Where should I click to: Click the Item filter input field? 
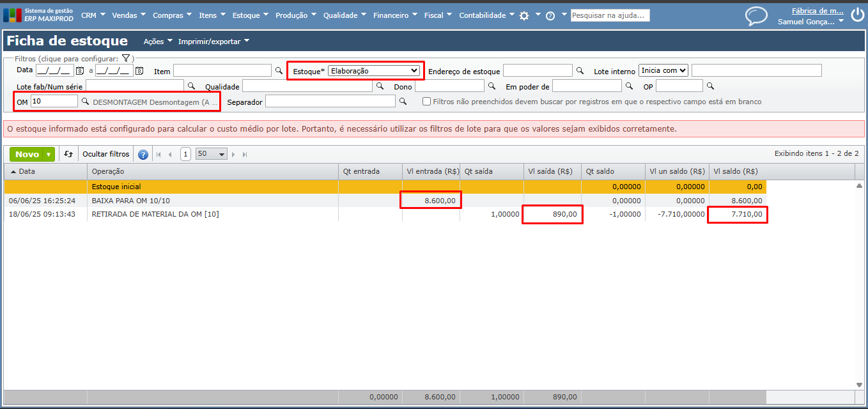tap(222, 70)
